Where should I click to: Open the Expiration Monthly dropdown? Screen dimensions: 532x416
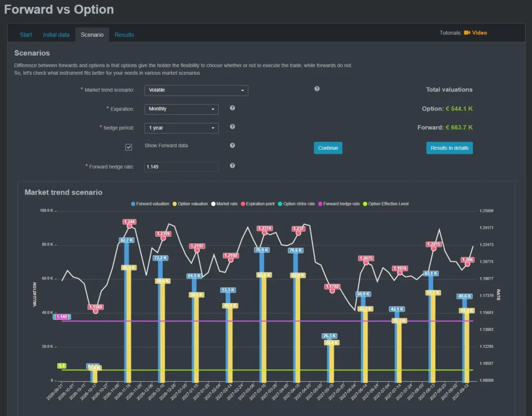point(181,109)
